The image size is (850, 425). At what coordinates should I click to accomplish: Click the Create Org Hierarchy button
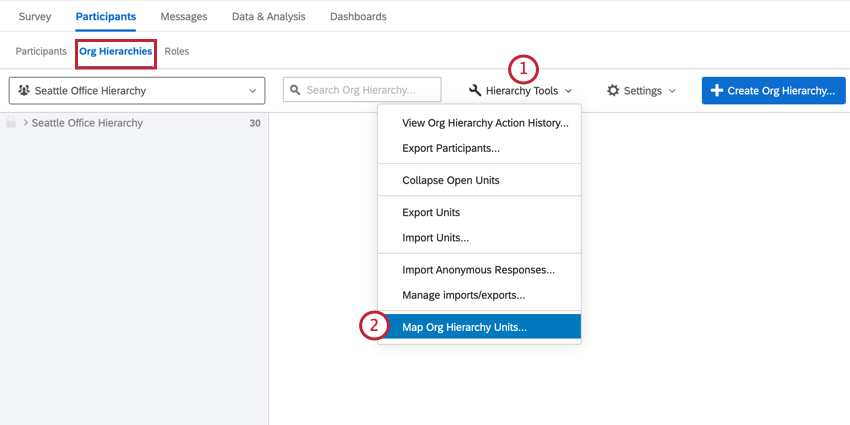coord(773,91)
